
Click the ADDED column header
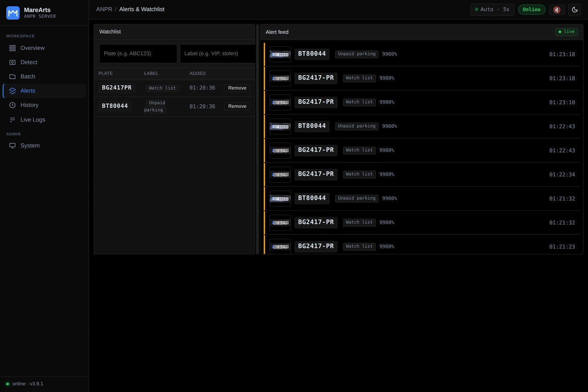click(198, 73)
